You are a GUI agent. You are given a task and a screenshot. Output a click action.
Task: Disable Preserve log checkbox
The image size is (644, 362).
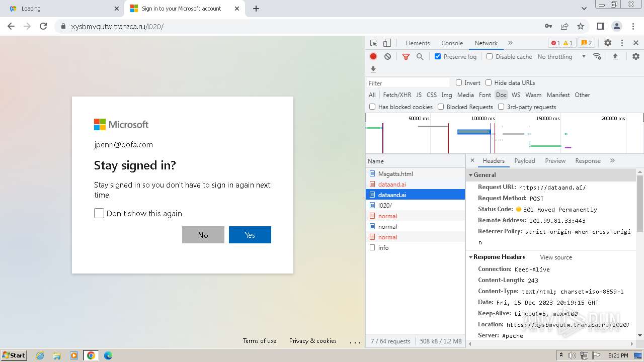(x=438, y=56)
